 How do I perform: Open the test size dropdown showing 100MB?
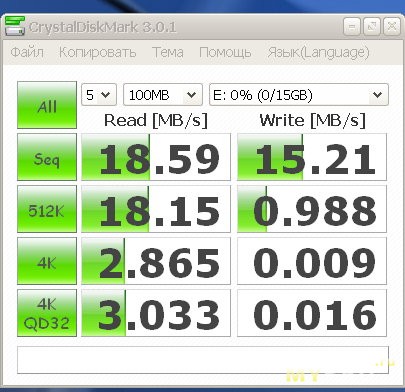pyautogui.click(x=163, y=95)
